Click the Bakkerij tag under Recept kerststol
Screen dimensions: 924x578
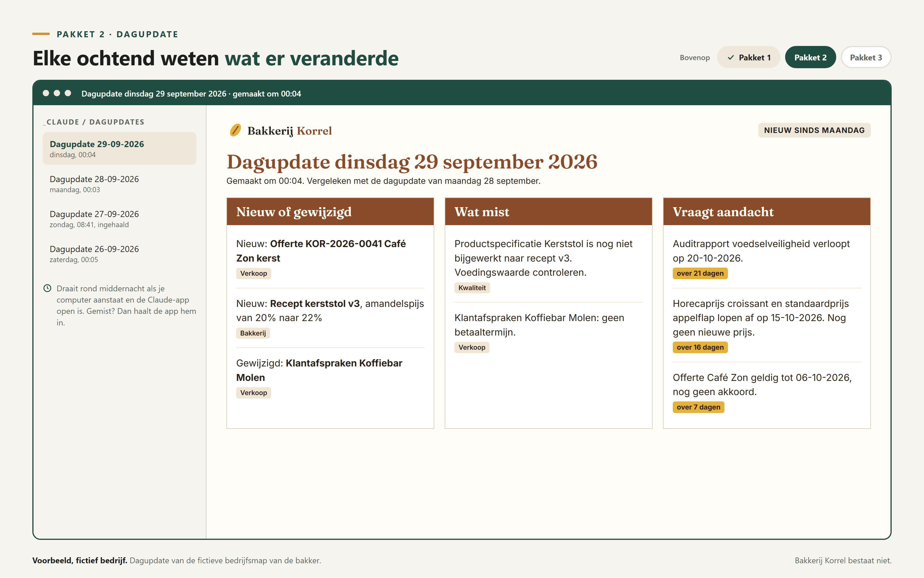coord(253,333)
